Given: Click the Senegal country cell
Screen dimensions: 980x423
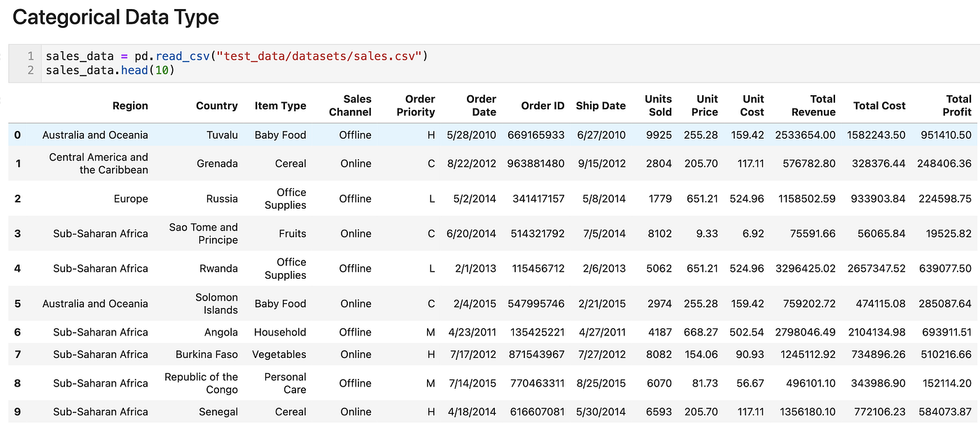Looking at the screenshot, I should click(x=218, y=412).
